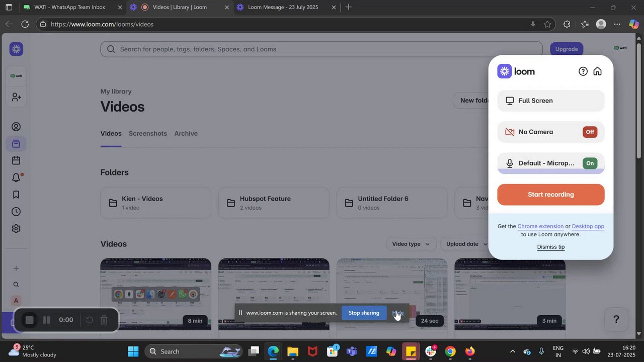The width and height of the screenshot is (644, 362).
Task: Open the Meetings calendar icon in sidebar
Action: (16, 161)
